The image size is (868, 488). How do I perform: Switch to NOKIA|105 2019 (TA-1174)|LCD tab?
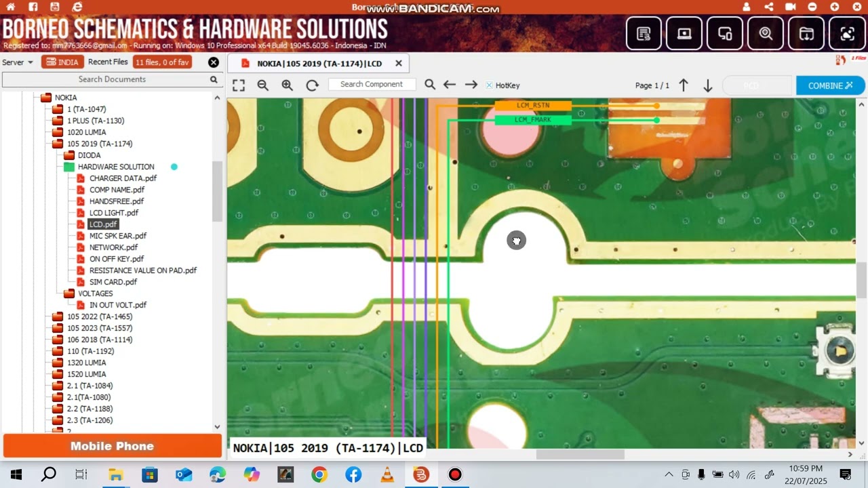tap(319, 64)
